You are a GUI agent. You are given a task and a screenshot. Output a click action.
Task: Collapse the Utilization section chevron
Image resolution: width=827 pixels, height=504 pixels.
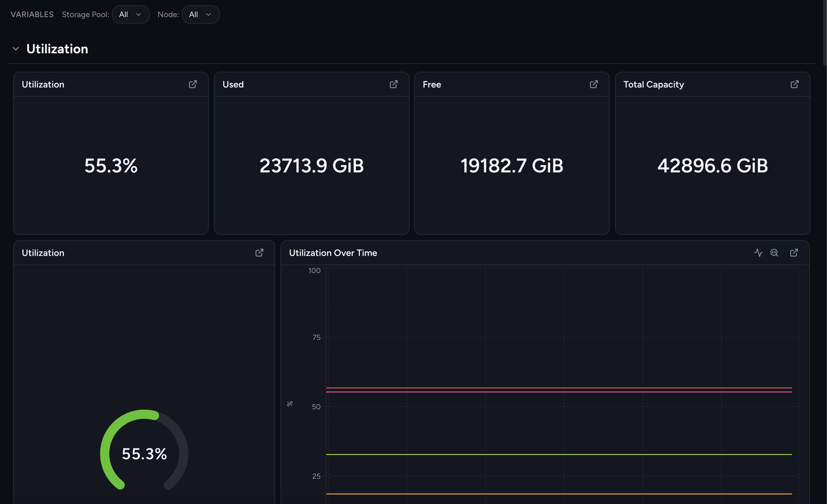point(16,49)
